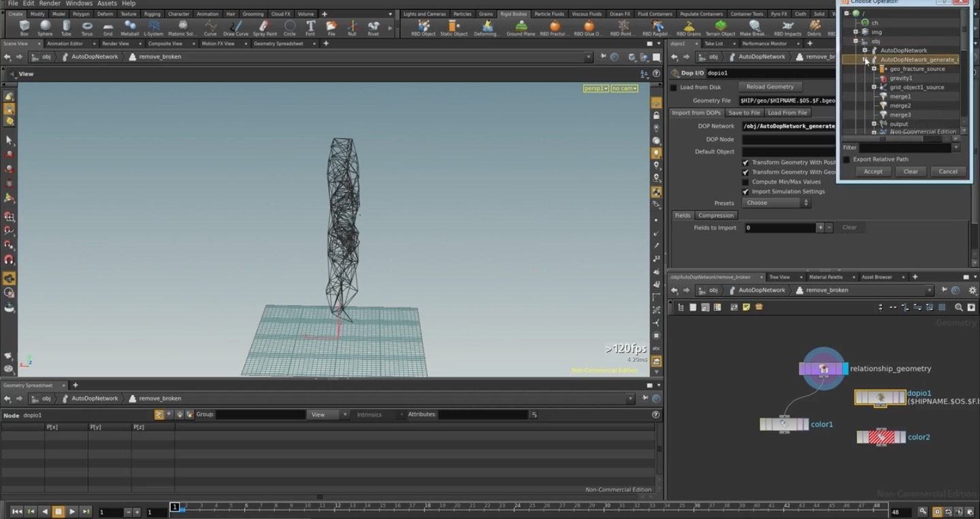This screenshot has height=519, width=980.
Task: Click Accept in Choose Operator dialog
Action: 873,172
